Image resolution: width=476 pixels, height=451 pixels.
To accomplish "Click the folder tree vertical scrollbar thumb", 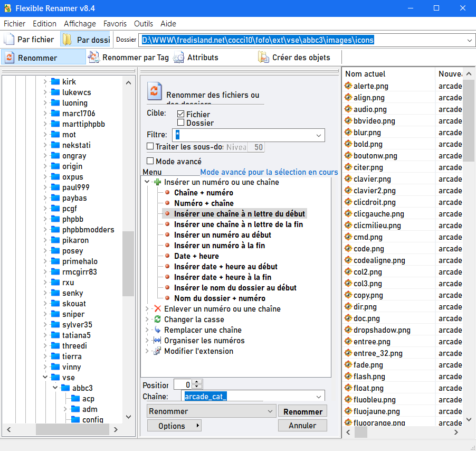I will (x=128, y=264).
